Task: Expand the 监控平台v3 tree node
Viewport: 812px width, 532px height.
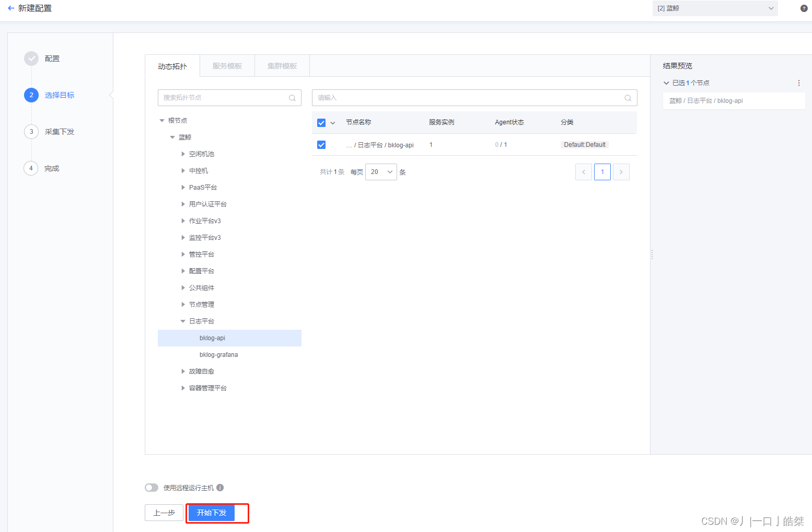Action: (183, 238)
